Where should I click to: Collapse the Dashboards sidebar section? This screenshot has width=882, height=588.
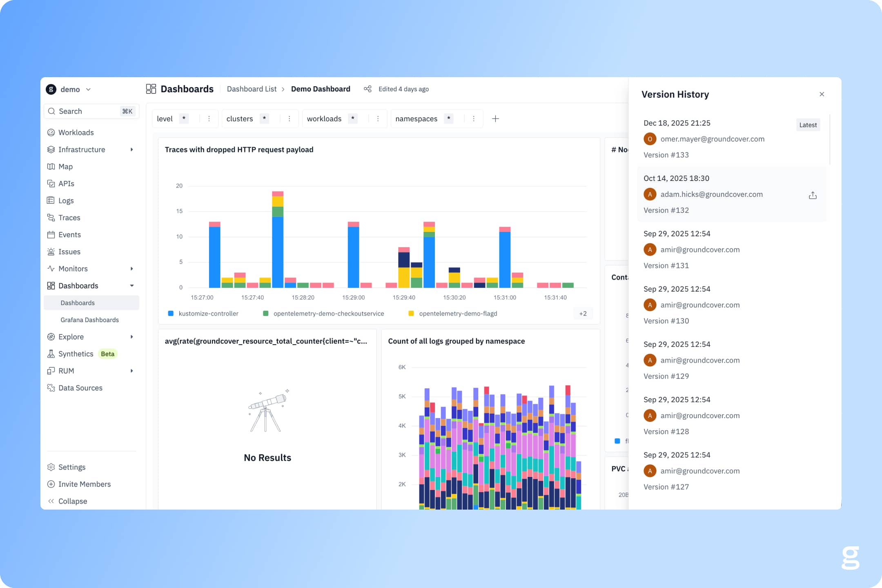pyautogui.click(x=131, y=286)
